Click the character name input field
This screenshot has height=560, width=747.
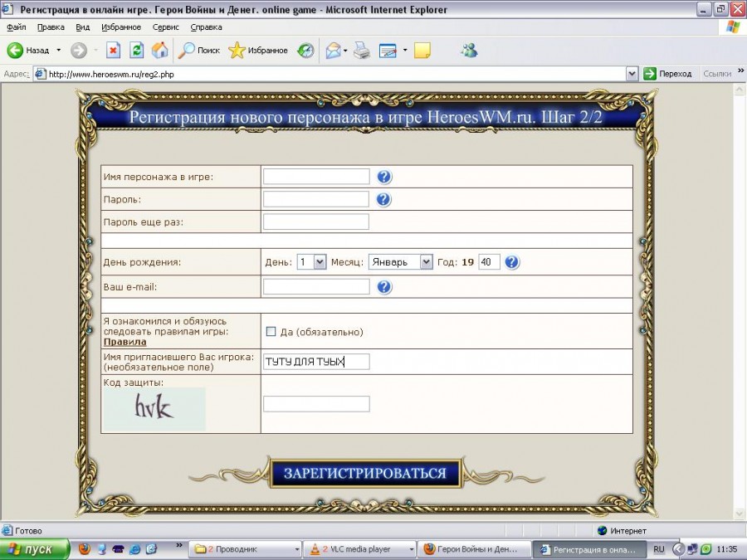click(x=316, y=177)
